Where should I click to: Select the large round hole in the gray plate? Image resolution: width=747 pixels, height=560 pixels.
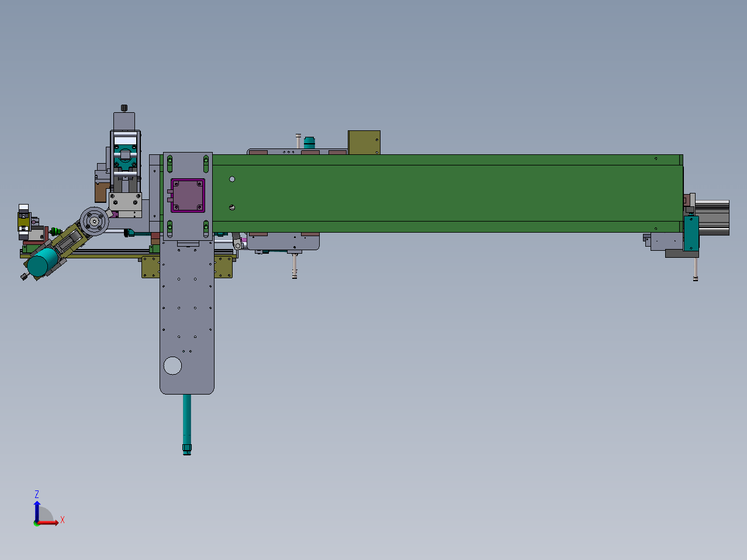pos(172,365)
